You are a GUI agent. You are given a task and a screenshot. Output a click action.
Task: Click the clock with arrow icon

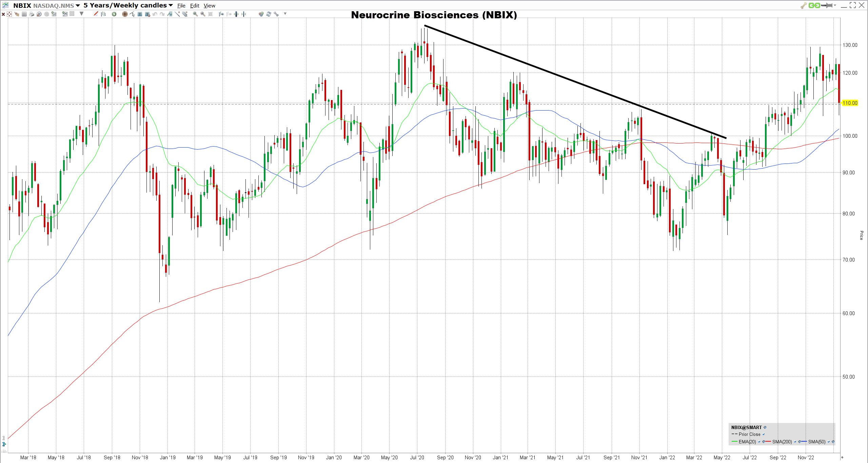coord(39,14)
